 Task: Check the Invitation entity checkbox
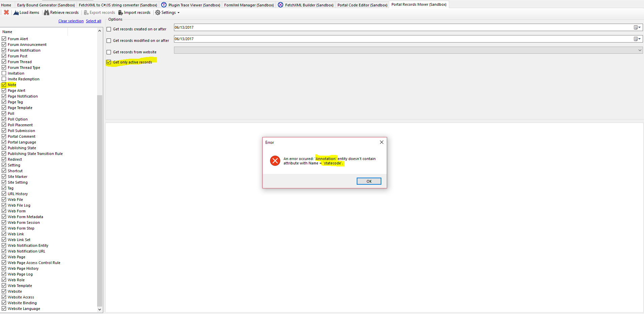coord(4,73)
